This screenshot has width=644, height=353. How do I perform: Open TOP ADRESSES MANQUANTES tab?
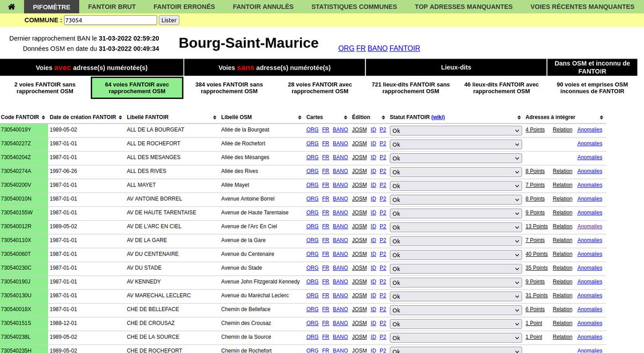tap(464, 6)
